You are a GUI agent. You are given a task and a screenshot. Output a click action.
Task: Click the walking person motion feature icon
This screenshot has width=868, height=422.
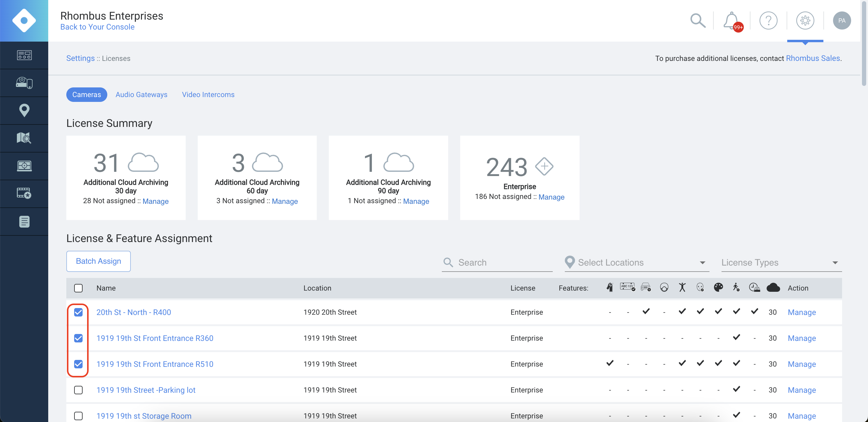click(x=736, y=287)
